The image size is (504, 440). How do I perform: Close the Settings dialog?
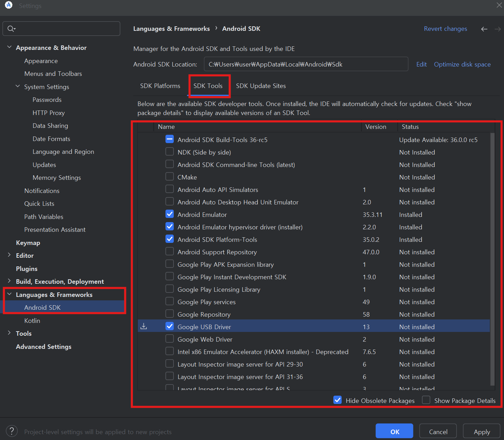(499, 5)
